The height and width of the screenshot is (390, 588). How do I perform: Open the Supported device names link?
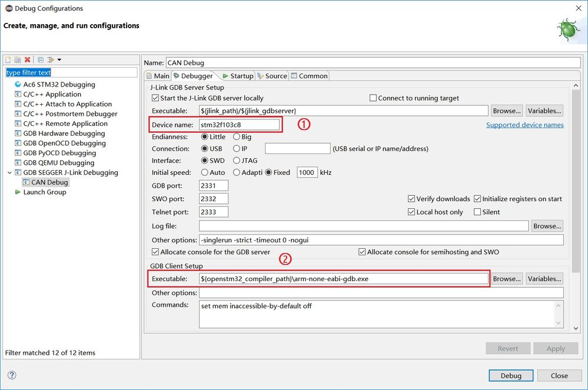pyautogui.click(x=525, y=125)
